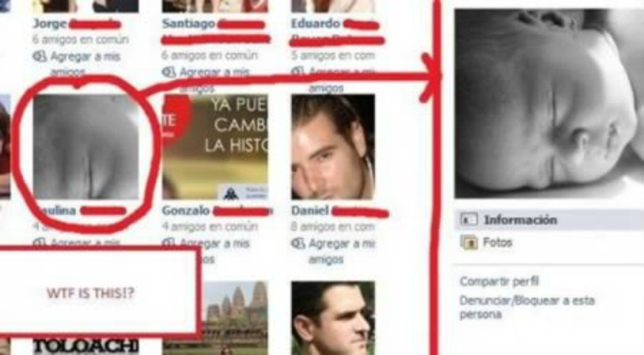Click the Santiago name link
The image size is (644, 355).
188,24
